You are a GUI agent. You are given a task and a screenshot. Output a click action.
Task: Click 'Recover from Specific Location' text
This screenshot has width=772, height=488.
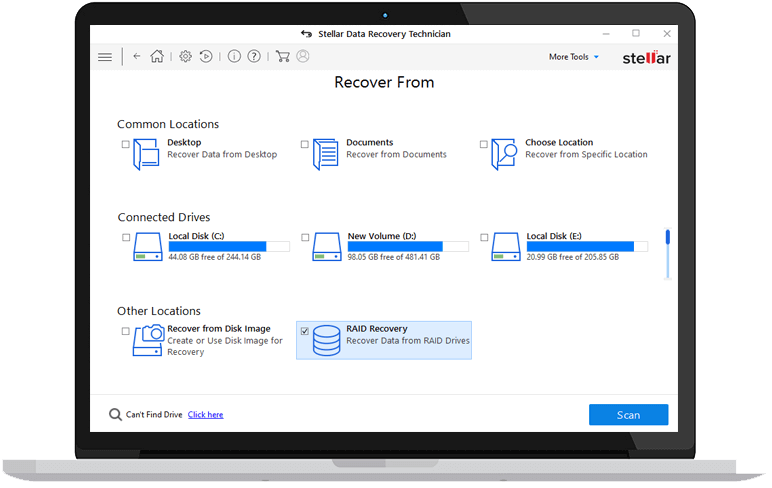click(x=586, y=155)
